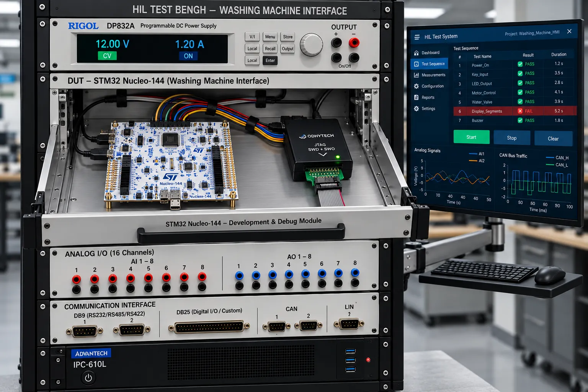
Task: Click the green PASS check for Water_Valve
Action: 520,101
